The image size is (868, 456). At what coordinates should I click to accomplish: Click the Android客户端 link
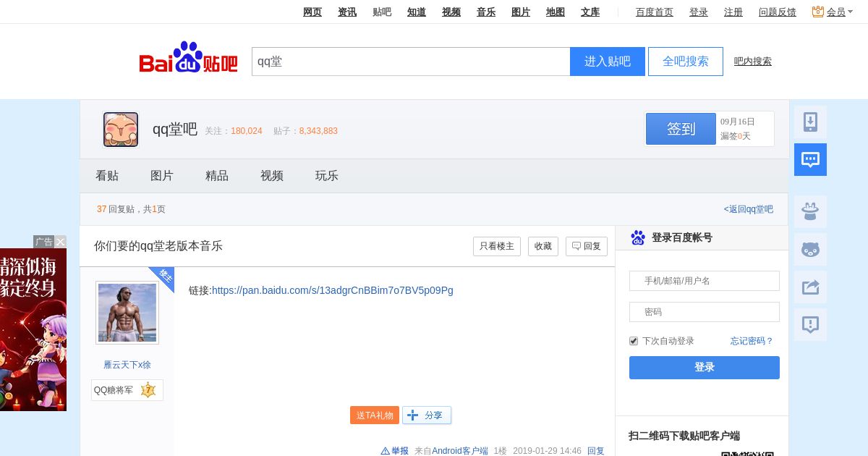pyautogui.click(x=460, y=451)
